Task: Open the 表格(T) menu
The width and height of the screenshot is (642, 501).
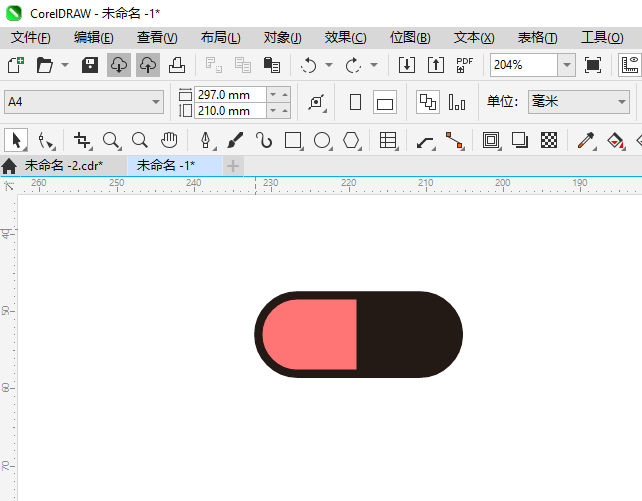Action: [x=537, y=38]
